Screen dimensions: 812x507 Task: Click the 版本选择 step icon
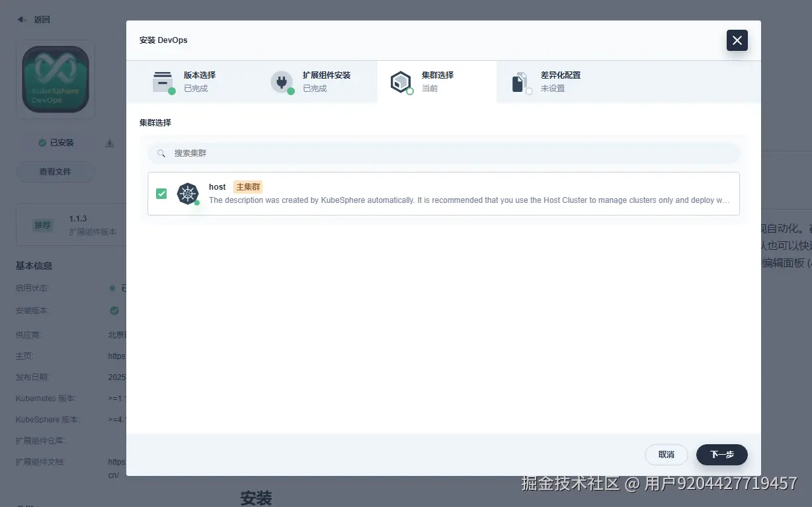point(163,82)
